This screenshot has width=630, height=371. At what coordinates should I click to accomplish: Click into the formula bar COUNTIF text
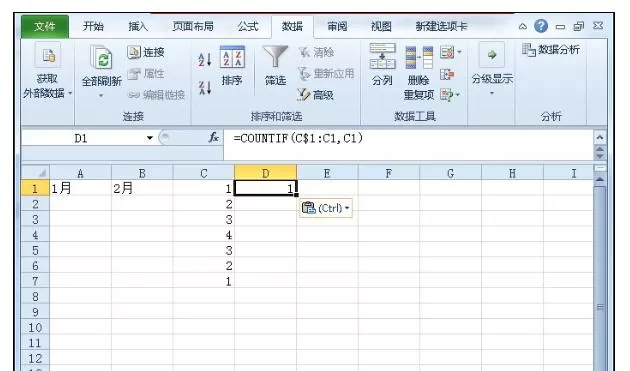(298, 138)
